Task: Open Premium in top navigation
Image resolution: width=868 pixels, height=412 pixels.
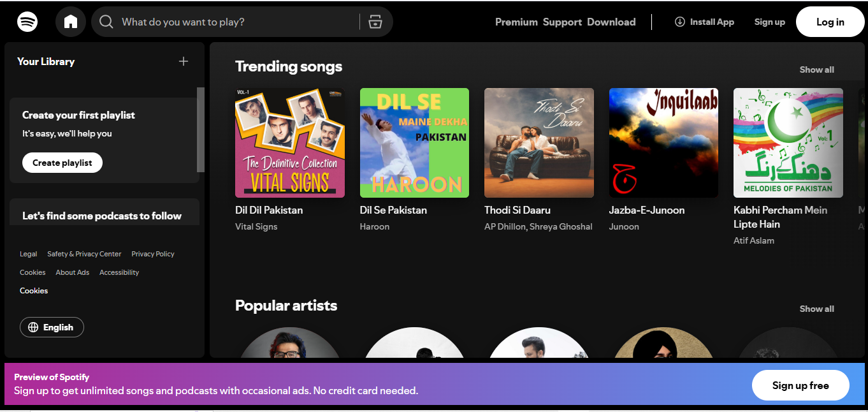Action: (x=516, y=22)
